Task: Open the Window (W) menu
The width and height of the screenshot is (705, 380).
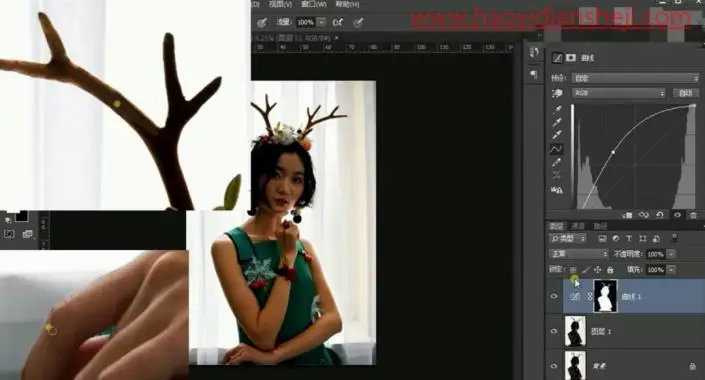Action: pos(314,4)
